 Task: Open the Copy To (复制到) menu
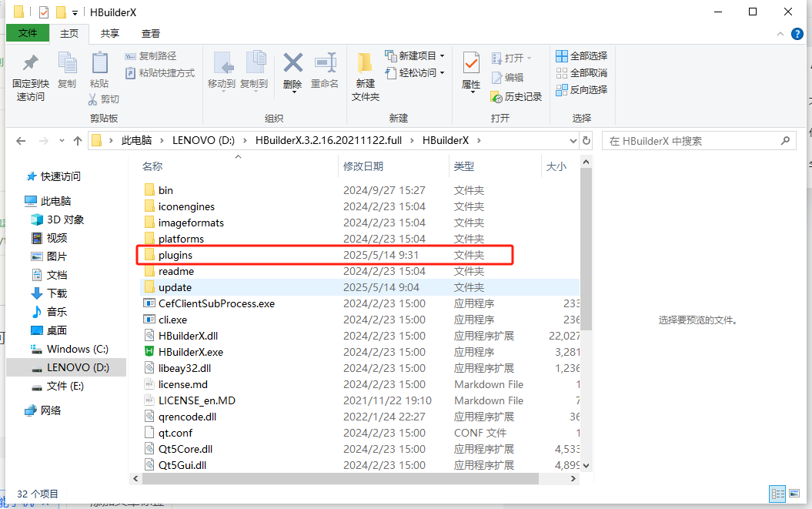coord(254,72)
